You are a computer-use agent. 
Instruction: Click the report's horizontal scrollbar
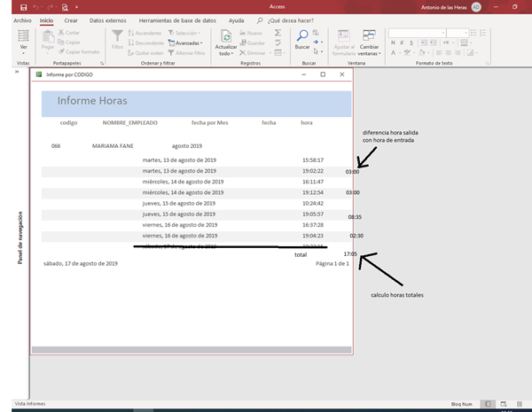(x=191, y=350)
